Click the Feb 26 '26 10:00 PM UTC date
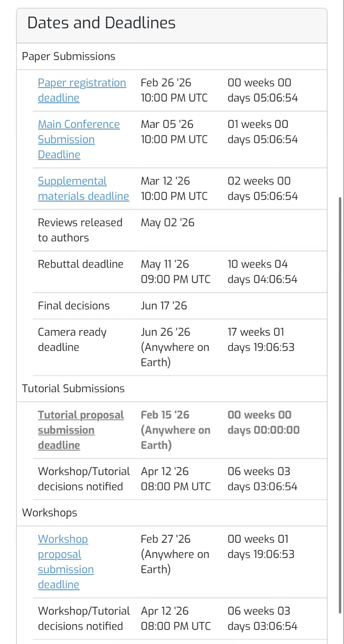This screenshot has width=344, height=644. point(174,90)
